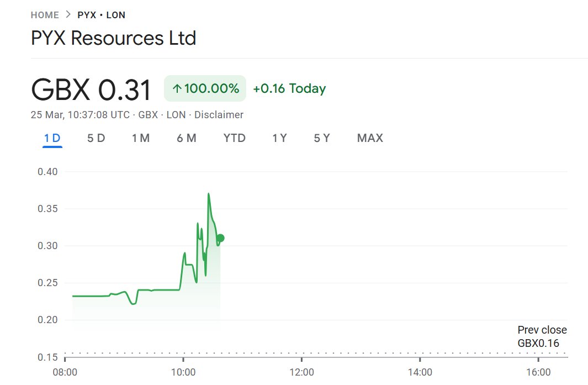588x385 pixels.
Task: Click the breadcrumb chevron after HOME
Action: click(x=68, y=15)
